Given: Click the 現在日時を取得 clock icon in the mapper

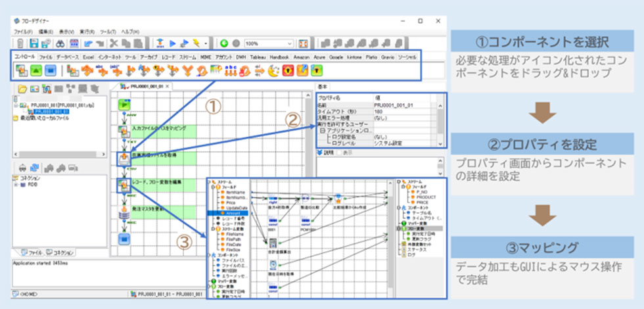Looking at the screenshot, I should point(275,266).
